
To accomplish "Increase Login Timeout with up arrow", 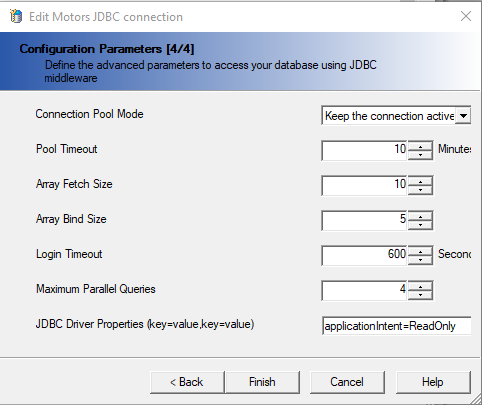I will pos(420,251).
